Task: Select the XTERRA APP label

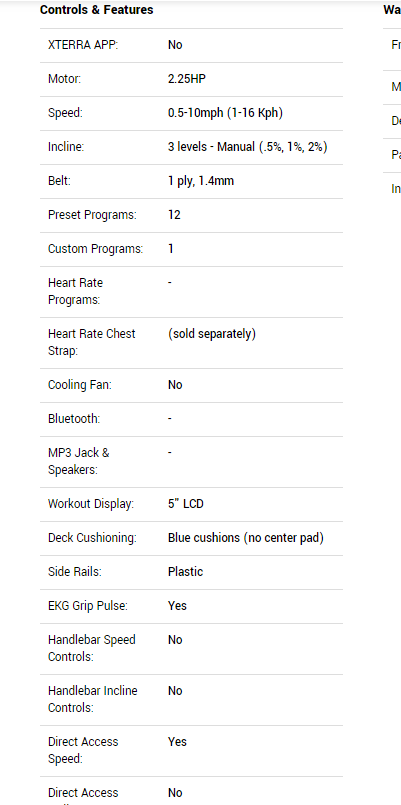Action: (83, 45)
